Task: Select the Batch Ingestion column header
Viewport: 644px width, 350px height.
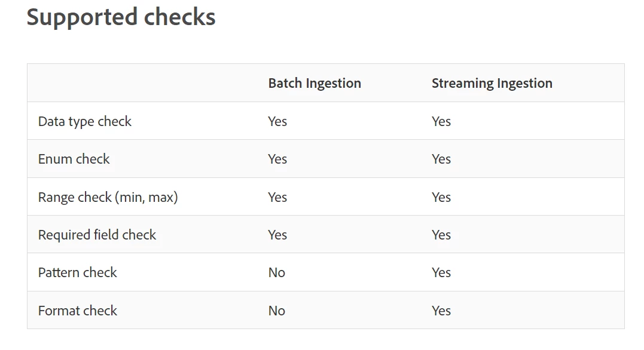Action: point(315,83)
